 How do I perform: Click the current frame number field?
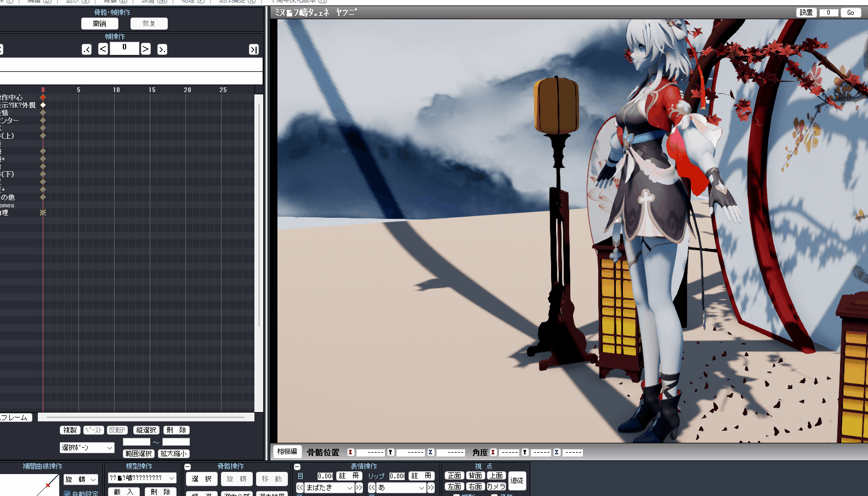click(x=124, y=48)
